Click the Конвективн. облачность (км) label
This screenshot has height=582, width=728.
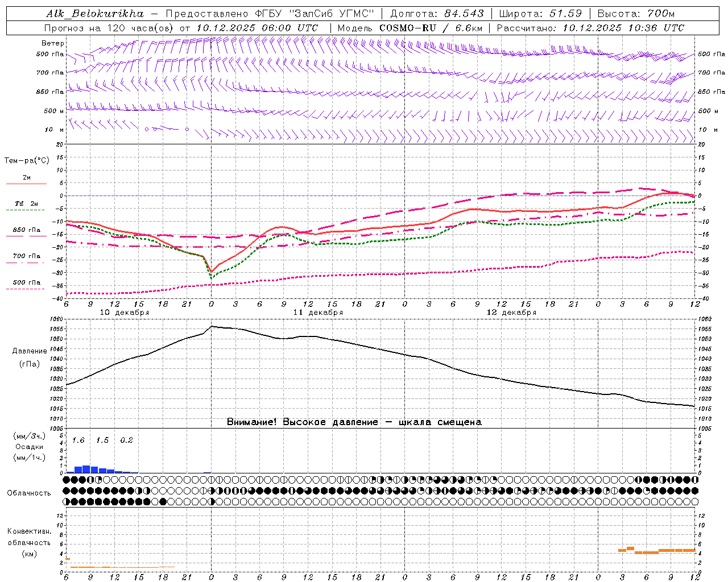[29, 542]
